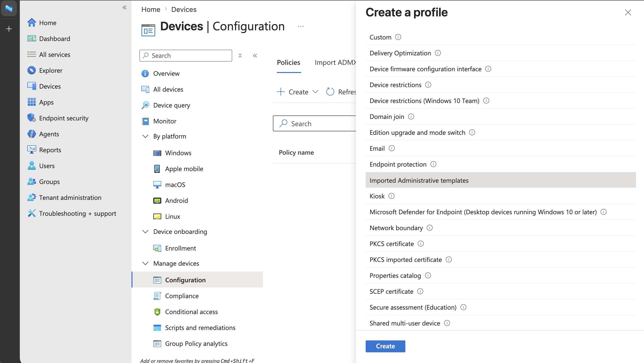This screenshot has width=644, height=363.
Task: Click the Users person icon
Action: [32, 166]
